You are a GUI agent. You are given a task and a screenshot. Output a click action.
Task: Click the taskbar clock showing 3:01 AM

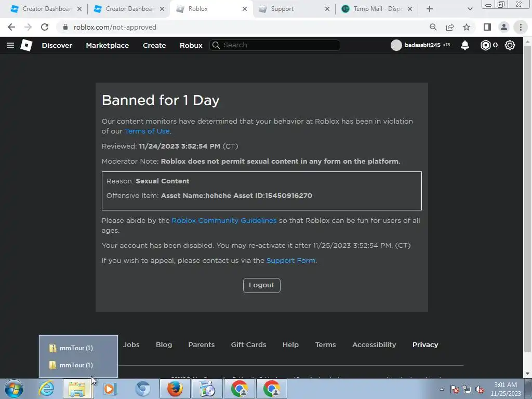pos(506,389)
